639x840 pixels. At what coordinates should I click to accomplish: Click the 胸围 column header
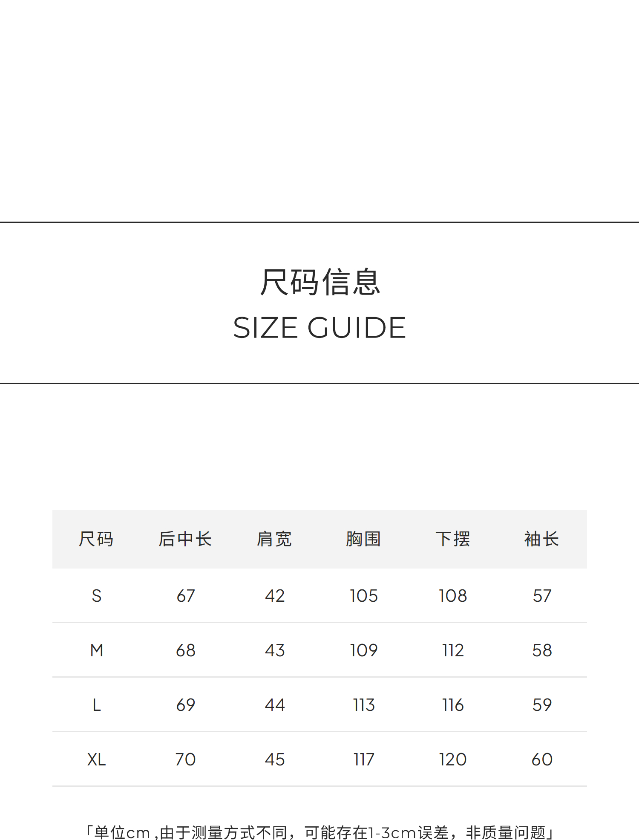(x=363, y=539)
